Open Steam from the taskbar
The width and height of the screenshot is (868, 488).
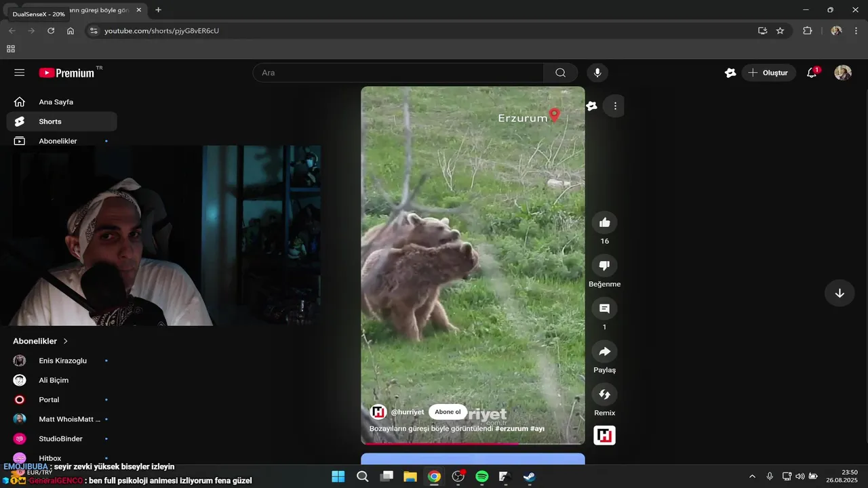pos(530,476)
